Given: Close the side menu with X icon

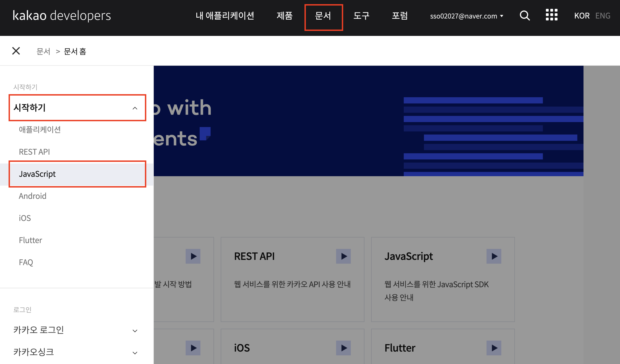Looking at the screenshot, I should click(x=16, y=51).
